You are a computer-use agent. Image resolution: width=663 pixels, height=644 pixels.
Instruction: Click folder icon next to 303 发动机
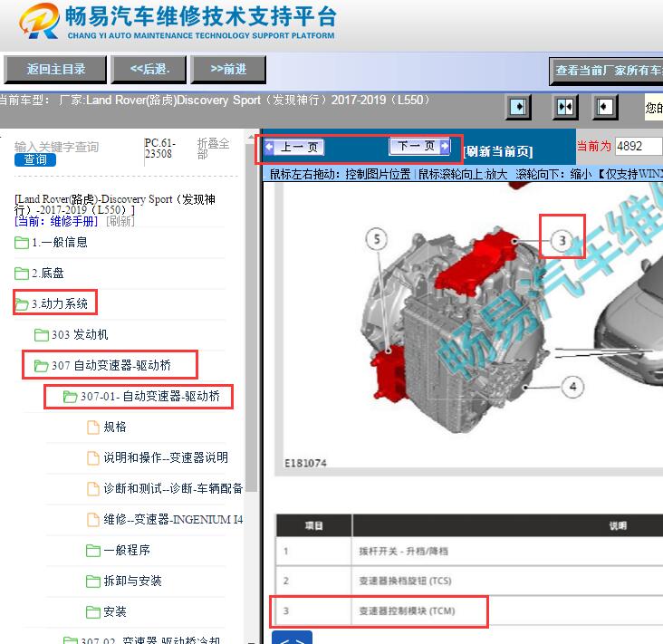[42, 335]
